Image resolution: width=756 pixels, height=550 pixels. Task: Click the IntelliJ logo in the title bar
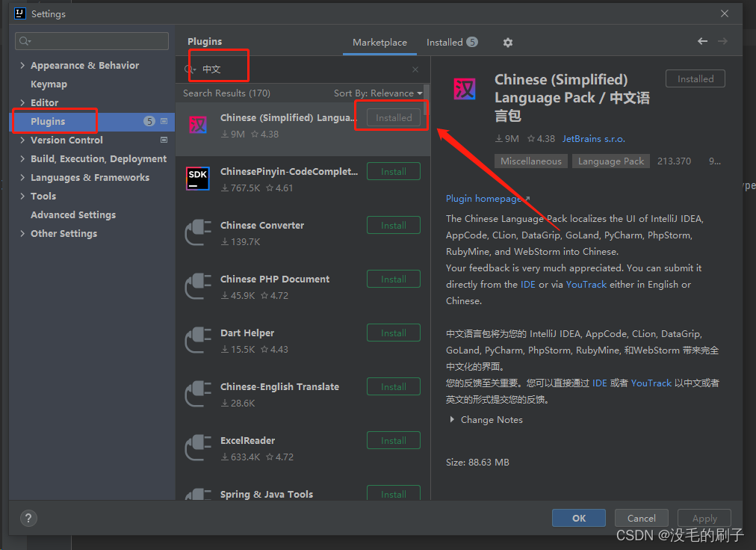click(19, 13)
